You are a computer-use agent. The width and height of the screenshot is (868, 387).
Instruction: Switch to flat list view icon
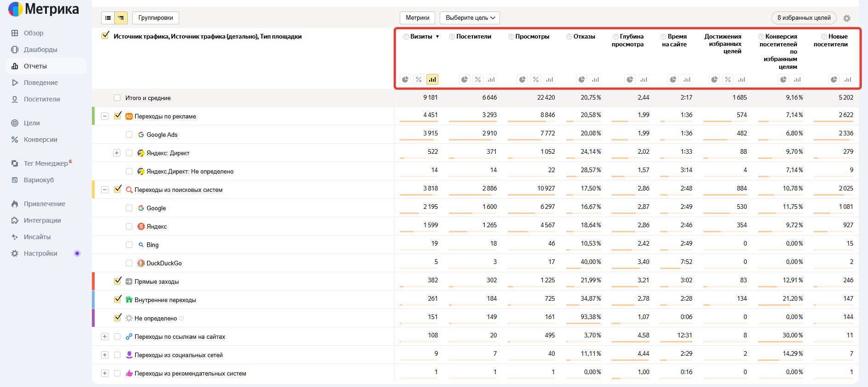click(x=108, y=18)
